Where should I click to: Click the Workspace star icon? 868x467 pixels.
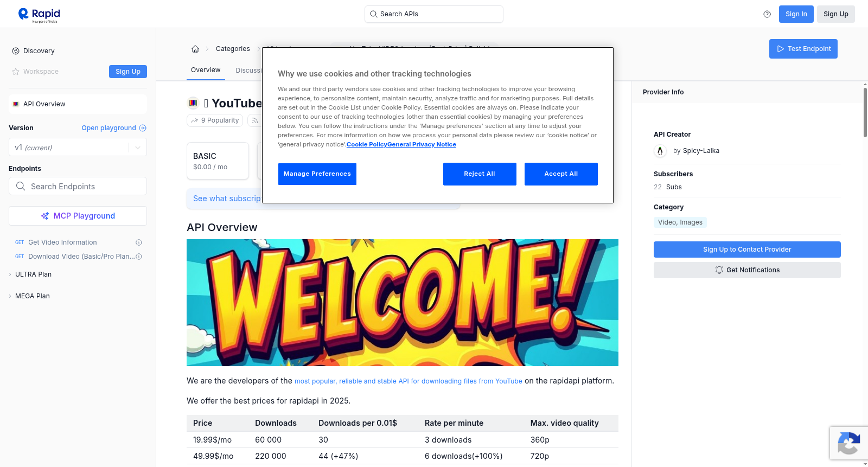click(16, 72)
